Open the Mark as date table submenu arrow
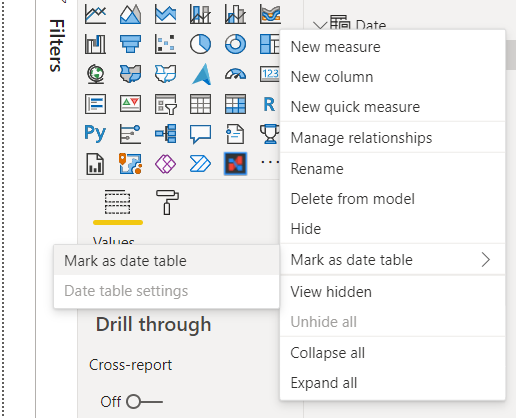This screenshot has width=516, height=418. tap(486, 259)
